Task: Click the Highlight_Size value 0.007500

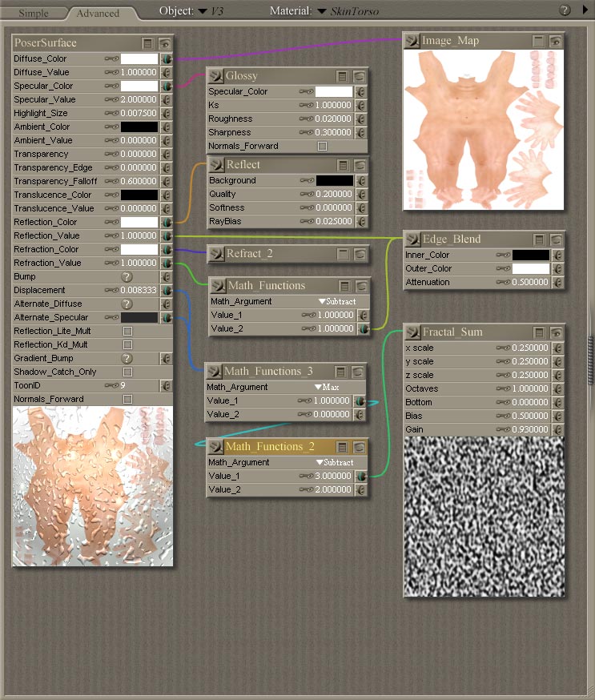Action: point(139,114)
